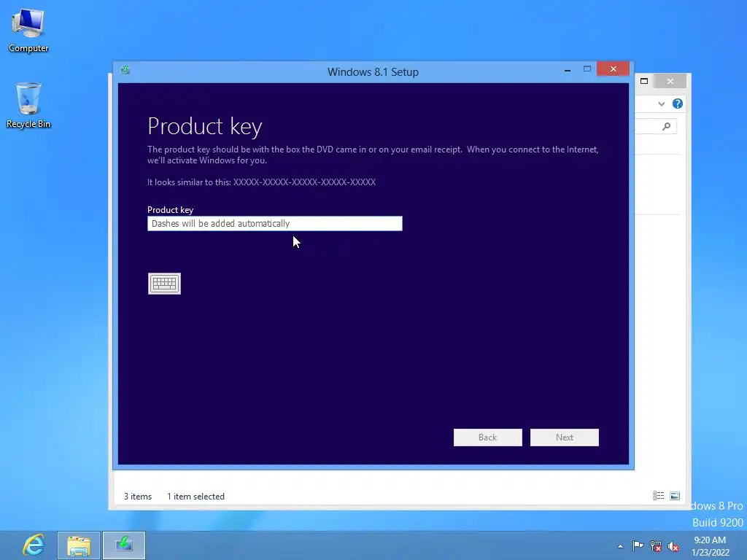Viewport: 747px width, 560px height.
Task: Select the Windows Setup taskbar button
Action: tap(124, 545)
